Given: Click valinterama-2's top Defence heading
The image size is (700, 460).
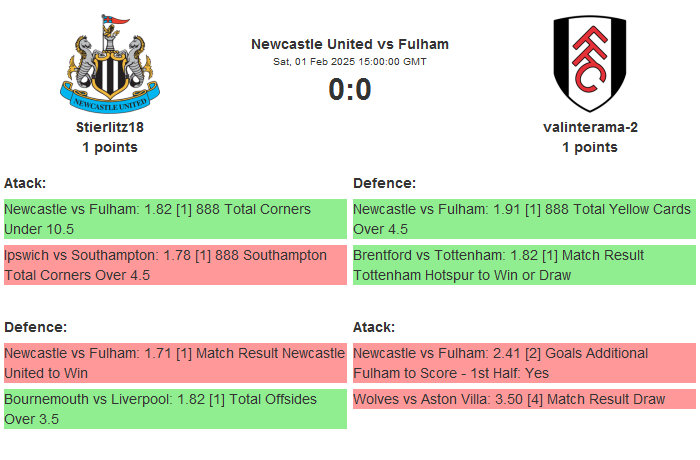Looking at the screenshot, I should [384, 183].
